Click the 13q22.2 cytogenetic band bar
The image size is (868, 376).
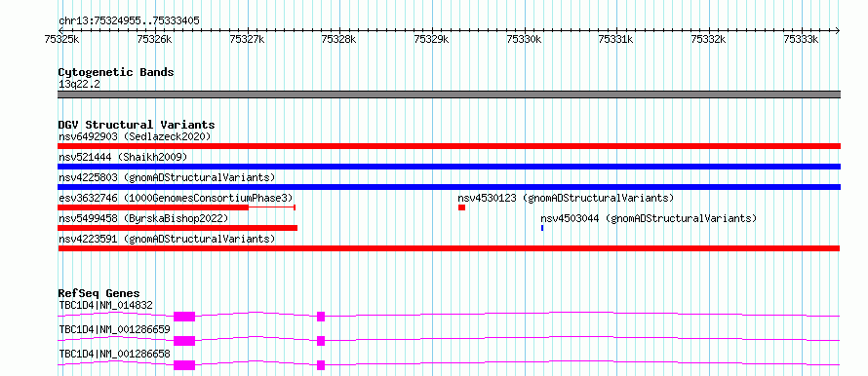(449, 94)
